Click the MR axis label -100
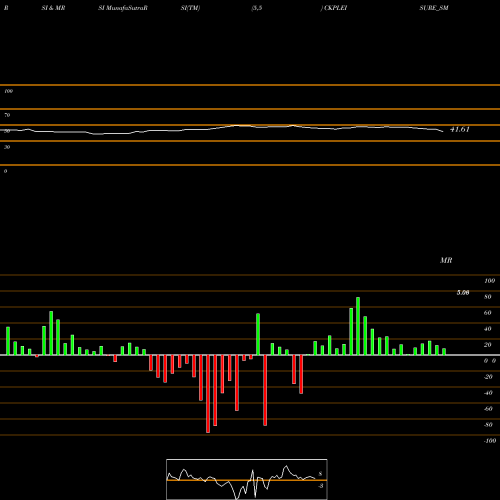Image resolution: width=500 pixels, height=500 pixels. tap(490, 441)
